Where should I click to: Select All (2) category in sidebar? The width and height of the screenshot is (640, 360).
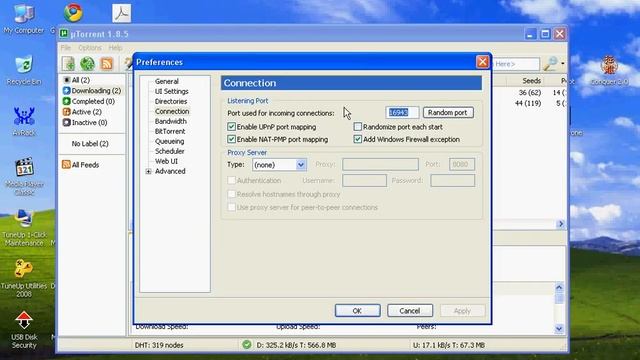76,80
